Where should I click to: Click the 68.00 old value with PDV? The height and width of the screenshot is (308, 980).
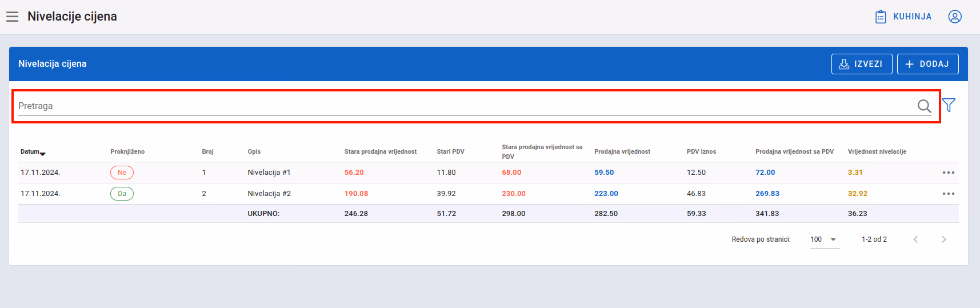click(511, 173)
